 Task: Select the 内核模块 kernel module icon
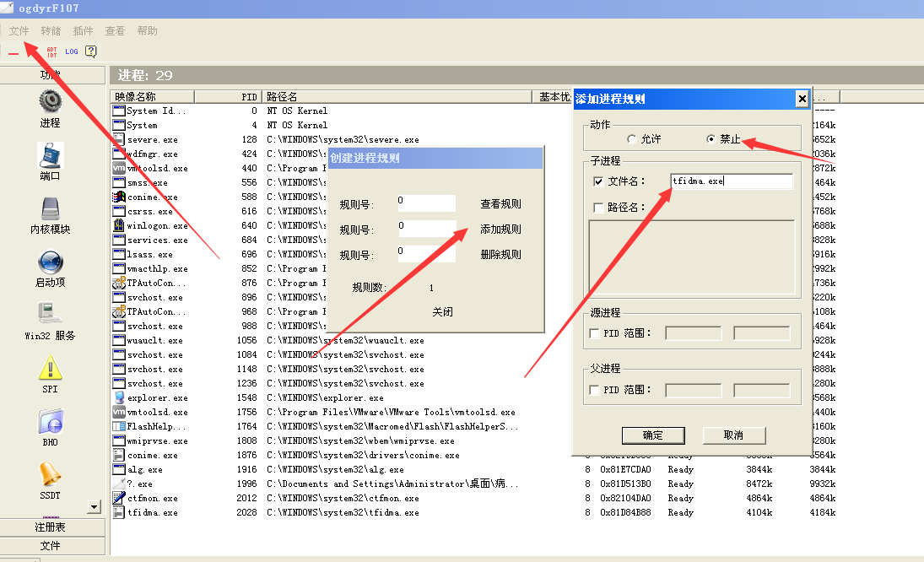coord(50,208)
